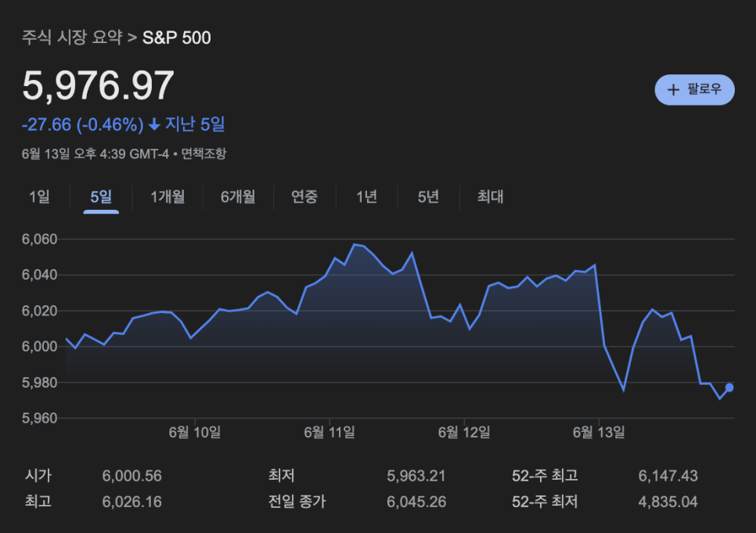Viewport: 756px width, 533px height.
Task: Click the 최고 value 6,026.16
Action: point(131,502)
